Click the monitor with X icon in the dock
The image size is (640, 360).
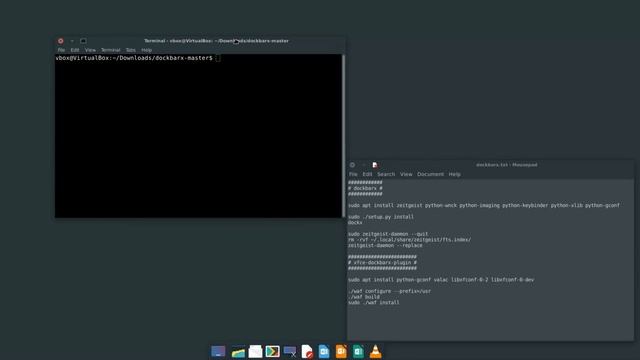[x=290, y=351]
